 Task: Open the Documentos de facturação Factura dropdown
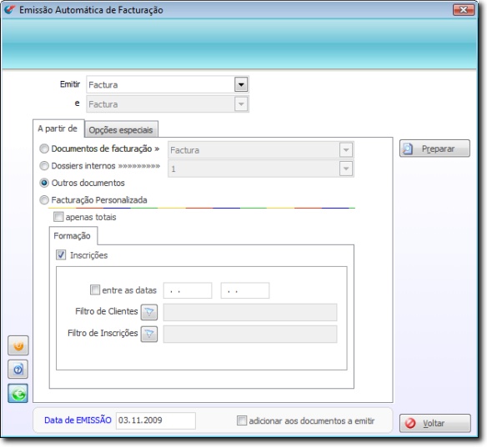pos(346,150)
